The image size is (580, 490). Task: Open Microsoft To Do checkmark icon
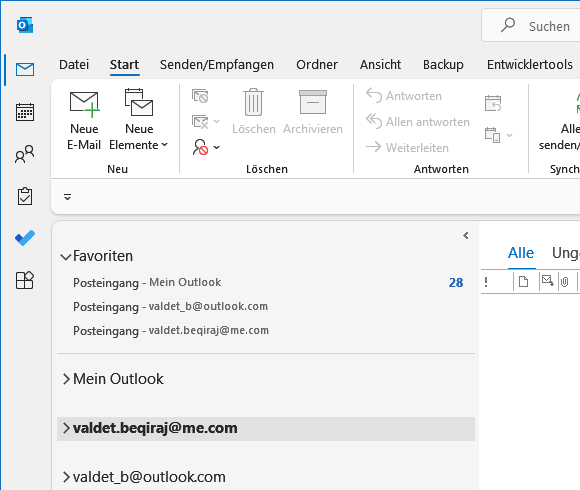[x=25, y=238]
